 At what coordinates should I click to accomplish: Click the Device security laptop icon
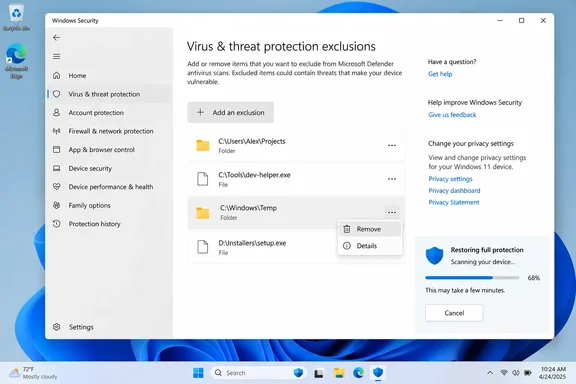[x=56, y=168]
